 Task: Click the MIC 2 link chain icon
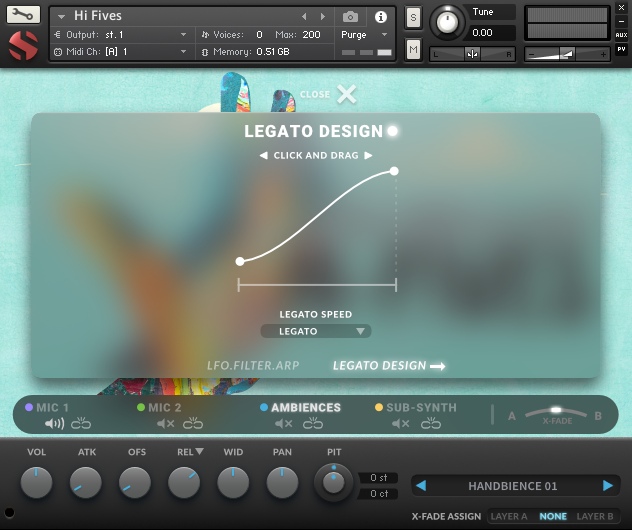(x=193, y=423)
